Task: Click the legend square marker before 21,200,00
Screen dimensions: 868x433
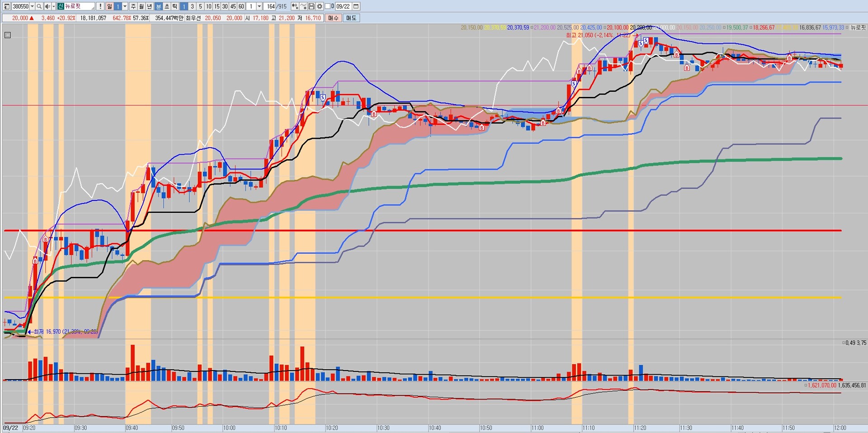Action: pos(532,28)
